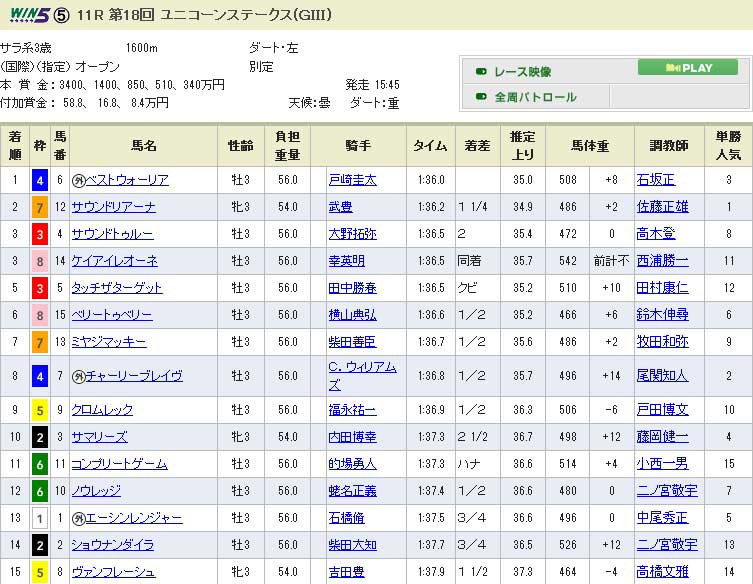Open jockey 柴田大知 profile
Viewport: 753px width, 584px height.
click(352, 545)
